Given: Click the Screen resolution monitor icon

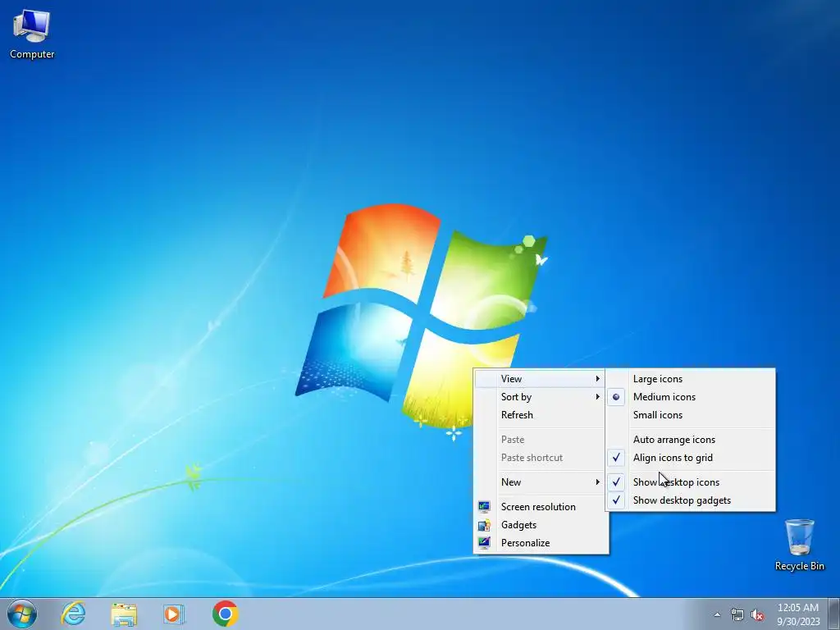Looking at the screenshot, I should pos(484,507).
